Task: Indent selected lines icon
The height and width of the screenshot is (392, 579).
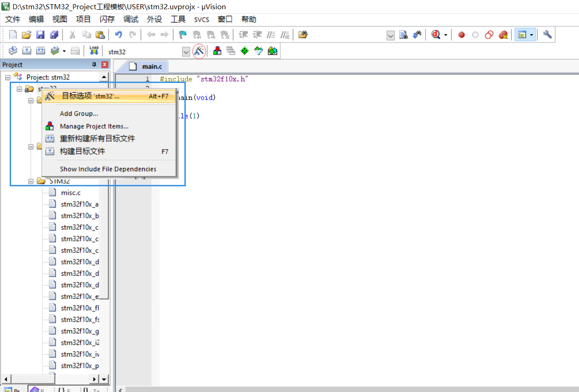Action: point(243,35)
